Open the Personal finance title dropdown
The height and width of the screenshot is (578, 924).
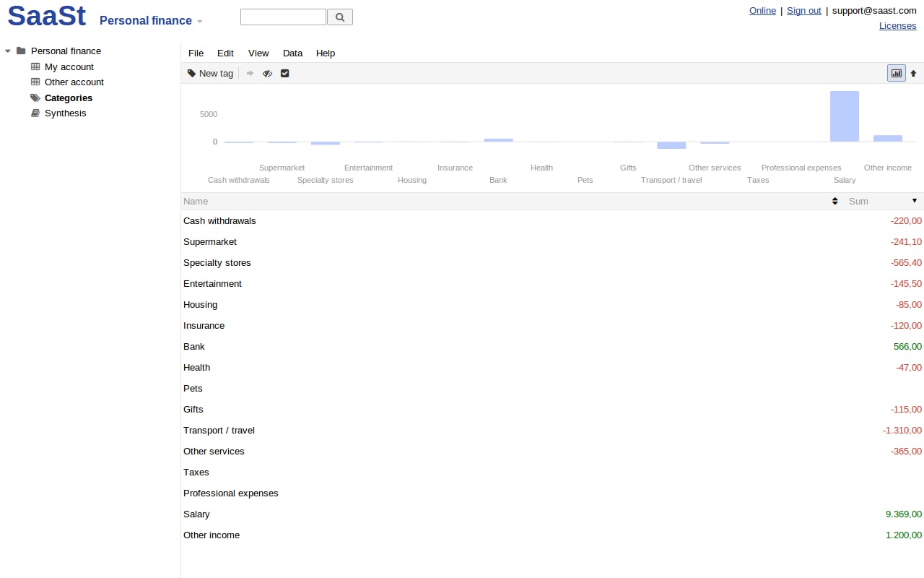(x=199, y=21)
